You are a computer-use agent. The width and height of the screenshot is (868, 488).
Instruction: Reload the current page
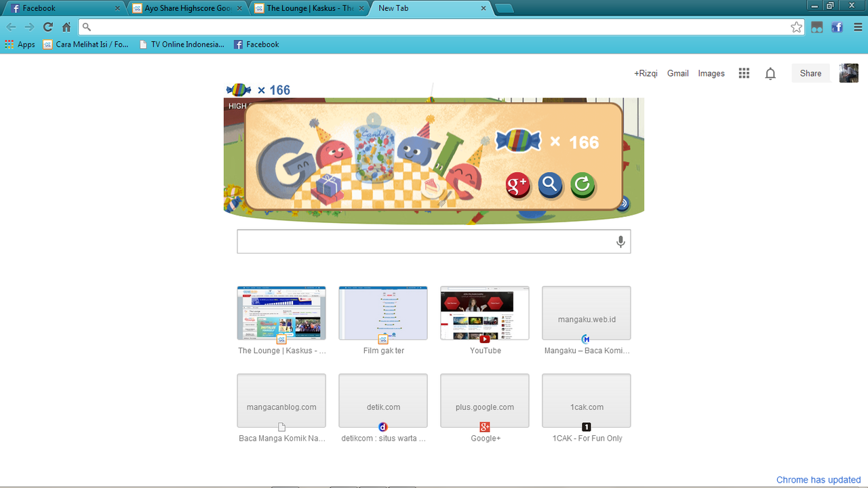[x=47, y=27]
